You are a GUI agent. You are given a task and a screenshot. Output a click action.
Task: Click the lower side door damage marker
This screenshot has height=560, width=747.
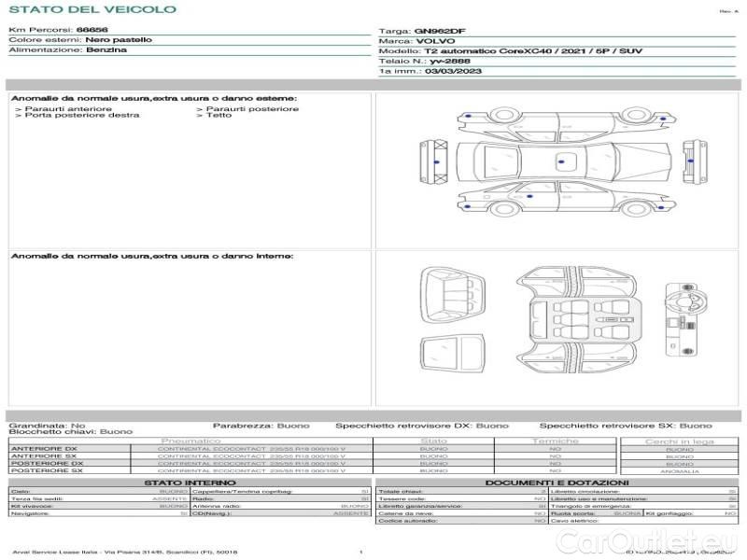click(x=529, y=199)
